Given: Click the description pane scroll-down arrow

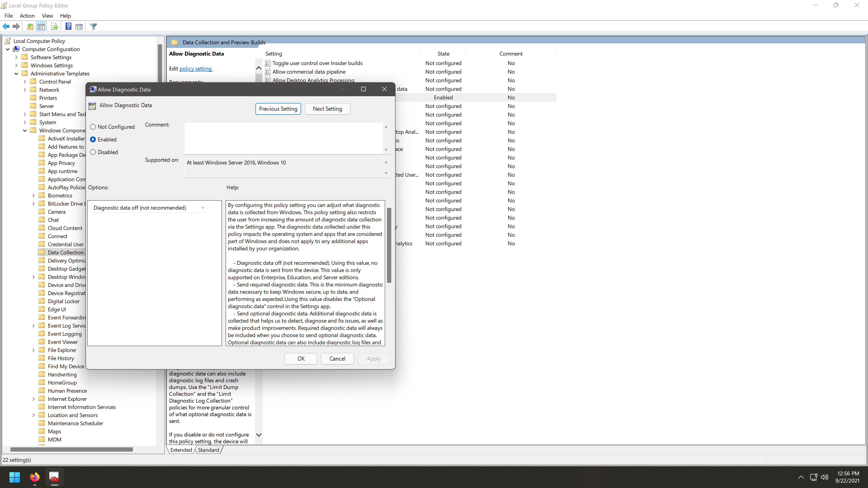Looking at the screenshot, I should 259,435.
